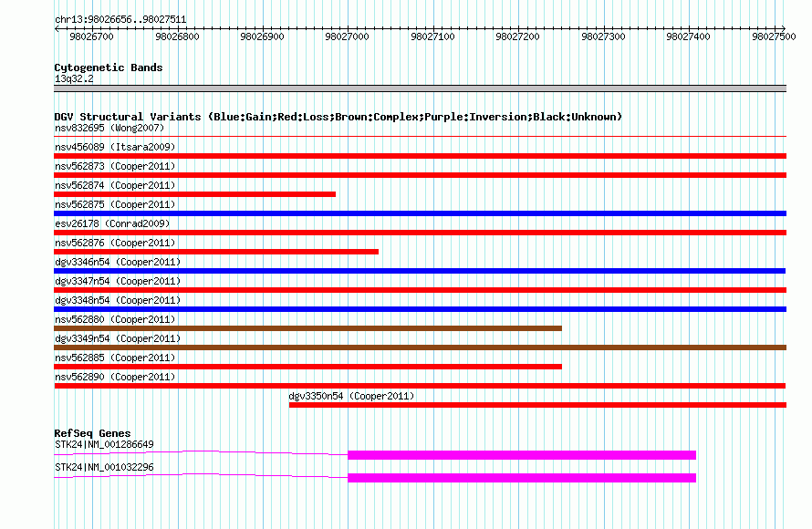
Task: Click the Cytogenetic Bands track heading
Action: click(x=109, y=67)
